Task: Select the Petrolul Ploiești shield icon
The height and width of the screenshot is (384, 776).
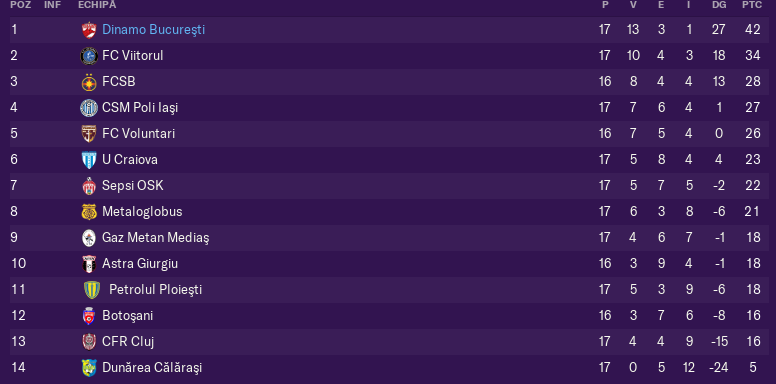Action: coord(92,289)
